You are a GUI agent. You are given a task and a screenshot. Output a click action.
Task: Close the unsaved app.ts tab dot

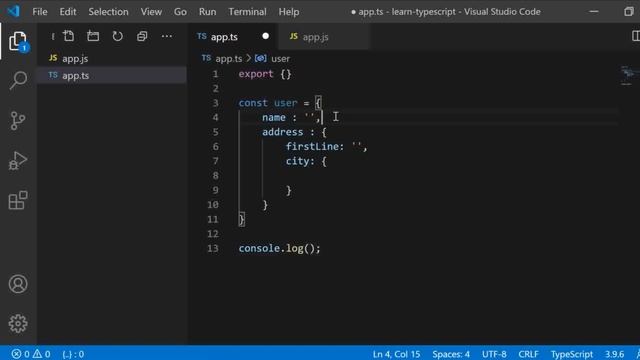[265, 36]
